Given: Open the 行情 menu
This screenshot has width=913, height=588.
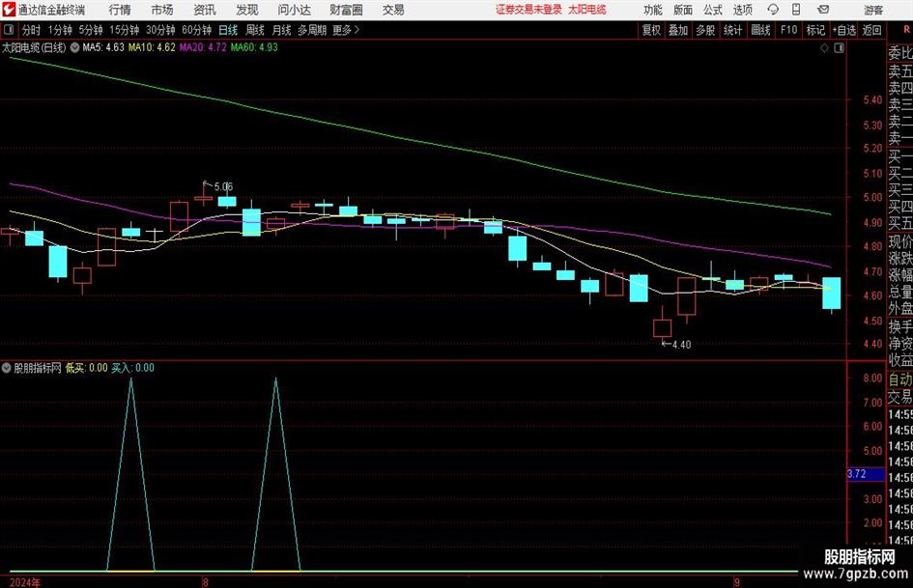Looking at the screenshot, I should pyautogui.click(x=120, y=10).
